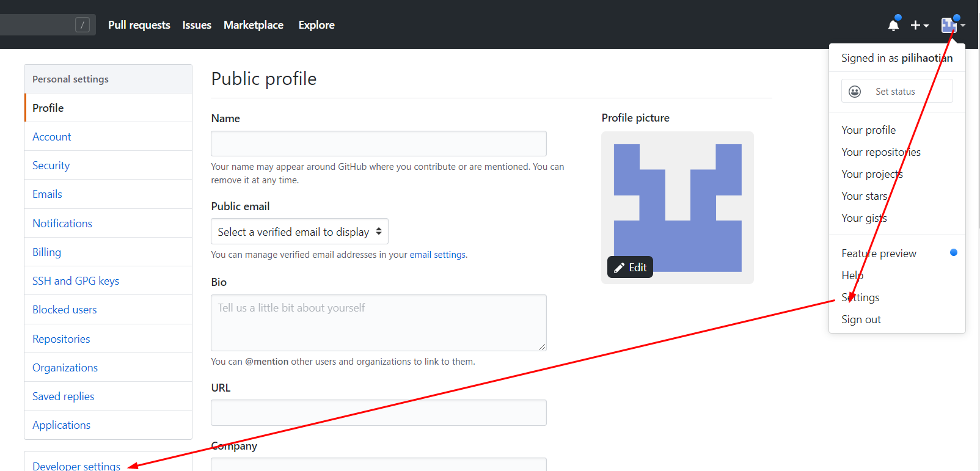Viewport: 980px width, 471px height.
Task: Follow the email settings link
Action: tap(437, 255)
